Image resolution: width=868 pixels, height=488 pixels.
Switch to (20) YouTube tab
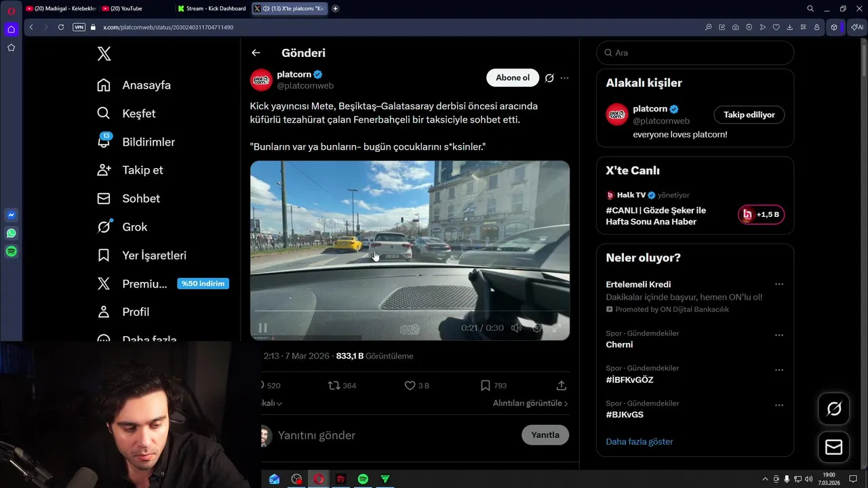point(136,9)
